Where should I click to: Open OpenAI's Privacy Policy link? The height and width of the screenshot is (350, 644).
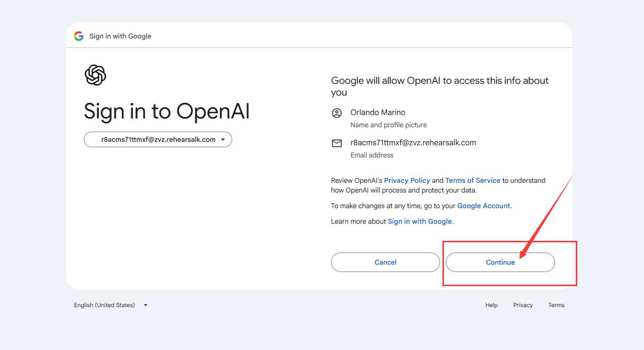(407, 180)
